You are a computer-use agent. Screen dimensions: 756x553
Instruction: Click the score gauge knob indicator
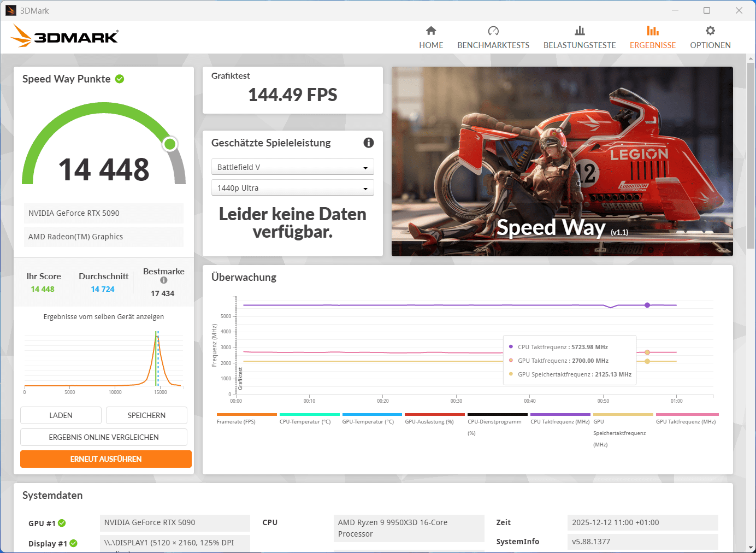[170, 144]
